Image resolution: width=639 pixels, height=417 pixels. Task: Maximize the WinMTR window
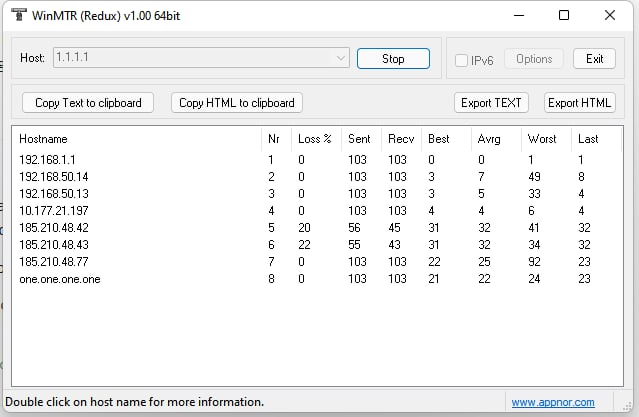pyautogui.click(x=563, y=16)
